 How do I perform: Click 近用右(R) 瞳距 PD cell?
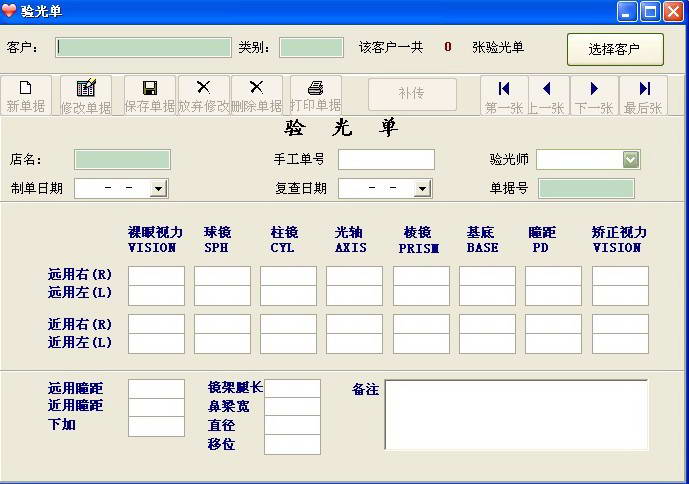pyautogui.click(x=553, y=324)
